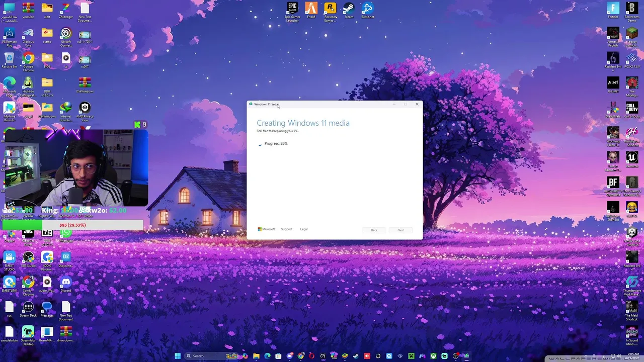Open the Epic Games Launcher desktop icon
The height and width of the screenshot is (362, 644).
point(292,12)
